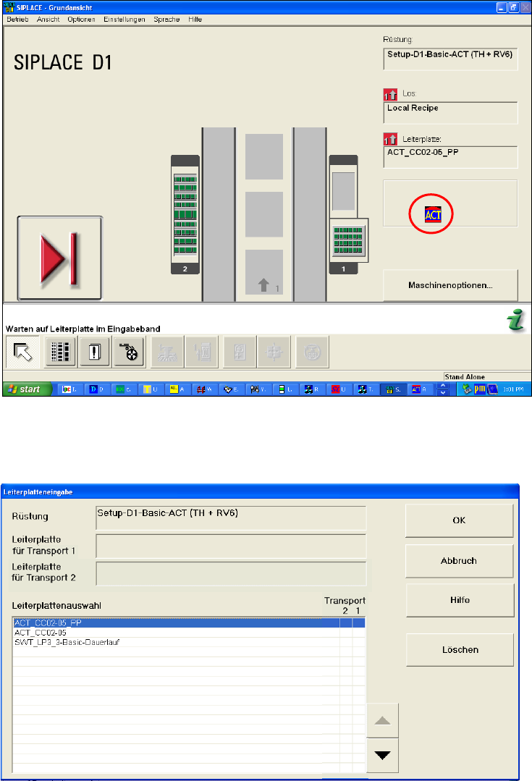
Task: Click the dialog Rüstung field
Action: click(231, 518)
